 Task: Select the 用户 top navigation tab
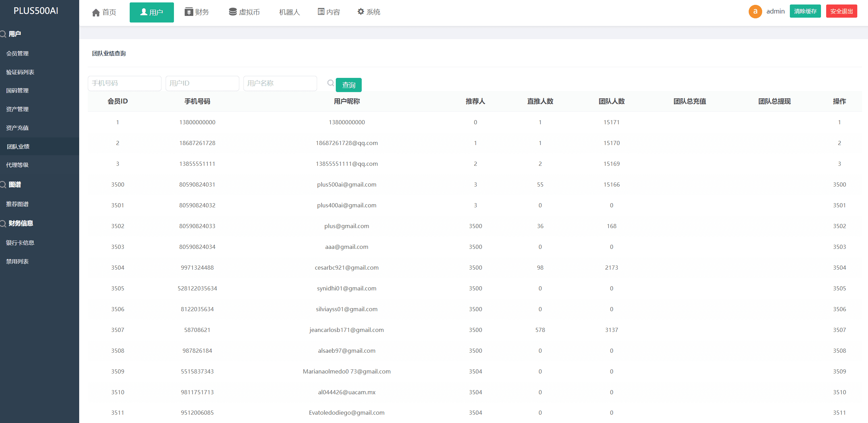point(152,12)
